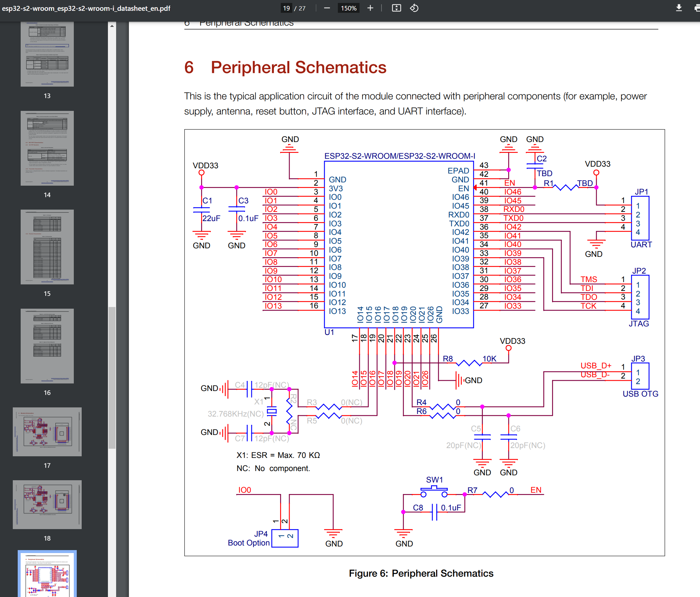Go to page 17 thumbnail
Viewport: 700px width, 597px height.
coord(47,431)
